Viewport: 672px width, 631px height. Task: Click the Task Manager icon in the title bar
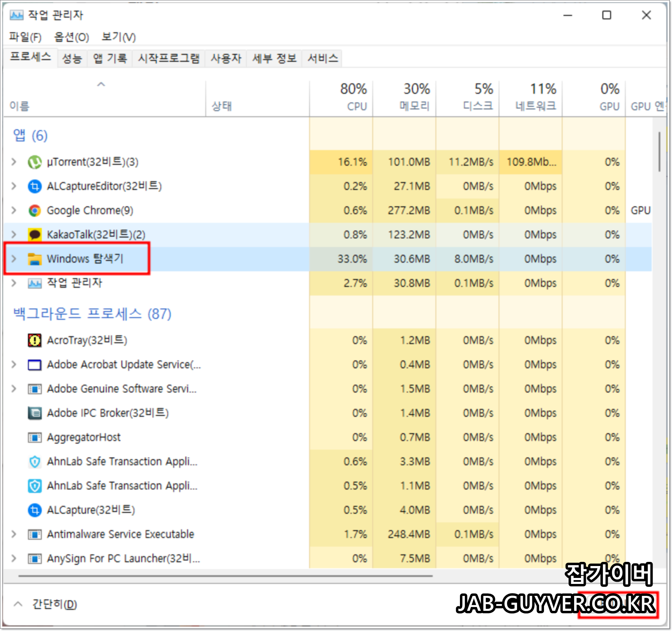[x=16, y=15]
